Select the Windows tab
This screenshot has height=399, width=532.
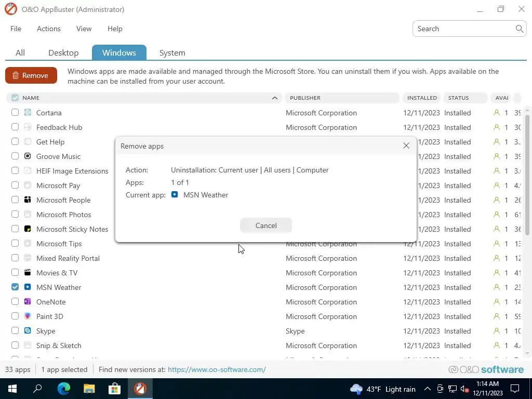tap(119, 52)
